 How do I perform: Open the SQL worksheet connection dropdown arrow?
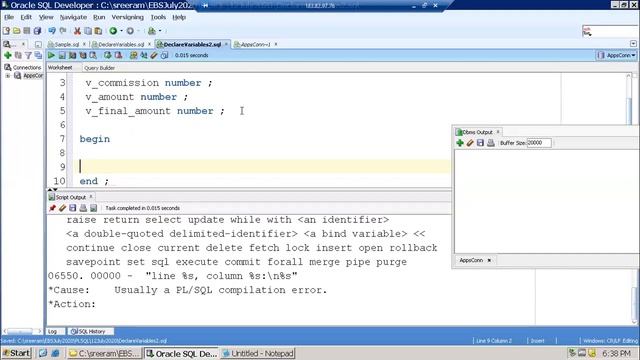click(x=160, y=31)
